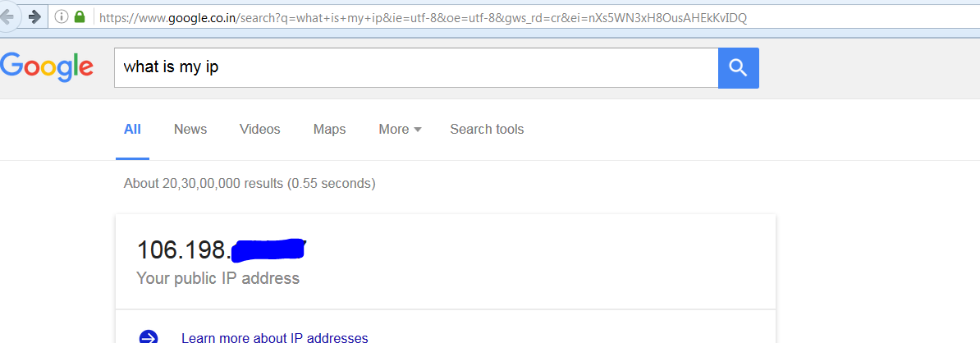Click the 'what is my ip' search box

click(x=416, y=67)
